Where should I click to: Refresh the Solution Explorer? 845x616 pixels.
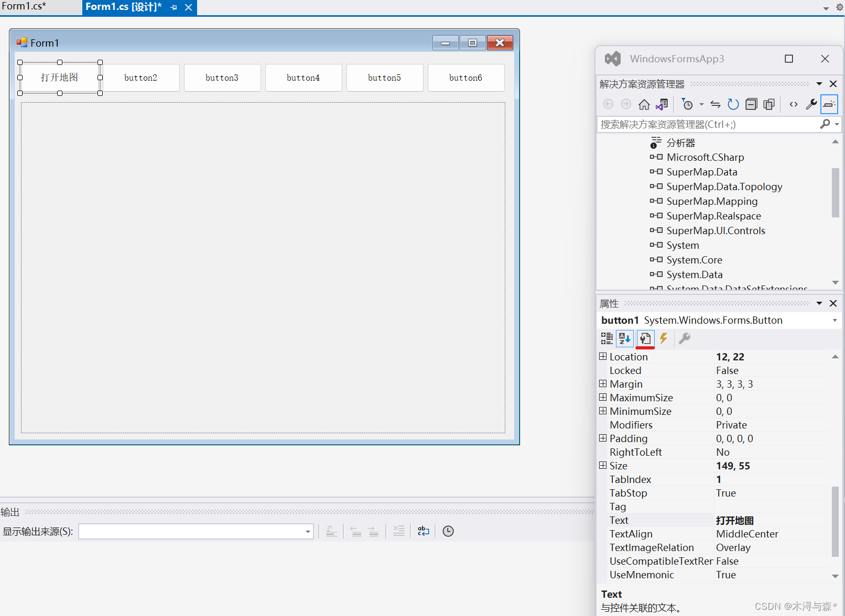point(733,104)
